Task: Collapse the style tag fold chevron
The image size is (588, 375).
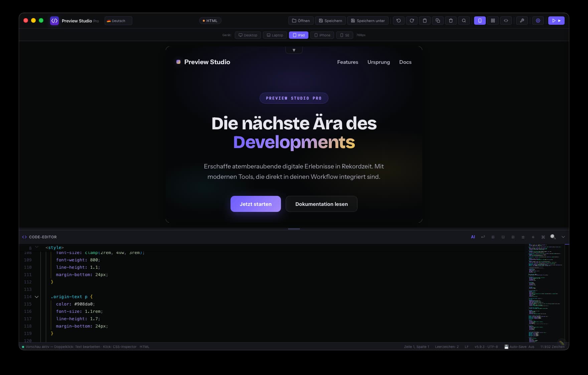Action: [37, 247]
